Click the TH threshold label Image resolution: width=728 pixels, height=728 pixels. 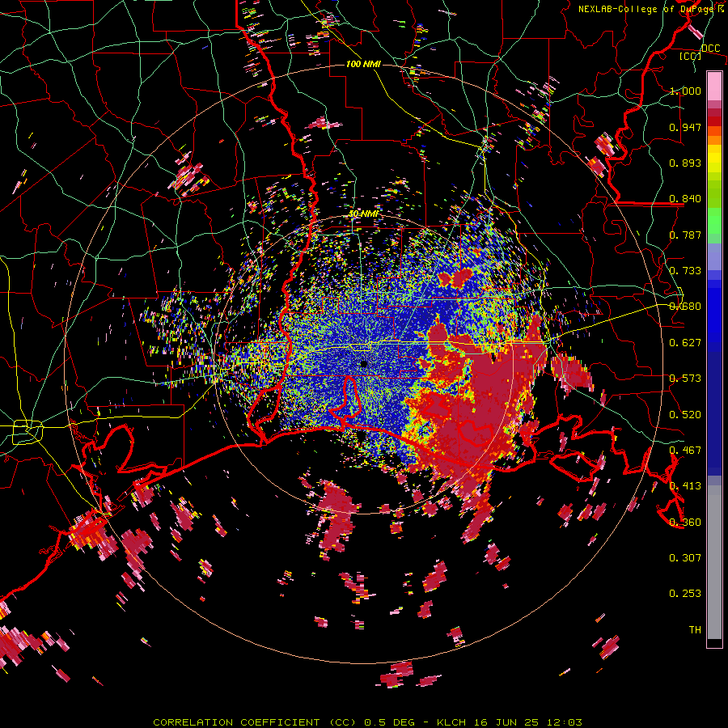pyautogui.click(x=695, y=630)
